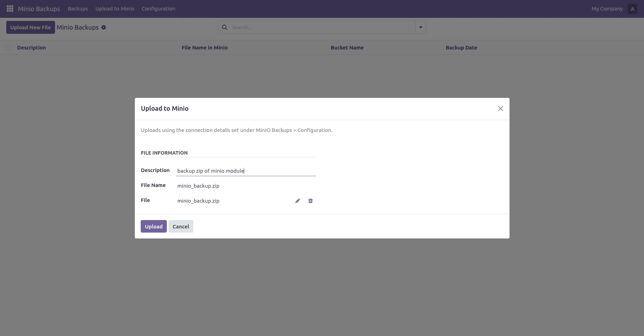644x336 pixels.
Task: Open the Configuration menu
Action: point(158,9)
